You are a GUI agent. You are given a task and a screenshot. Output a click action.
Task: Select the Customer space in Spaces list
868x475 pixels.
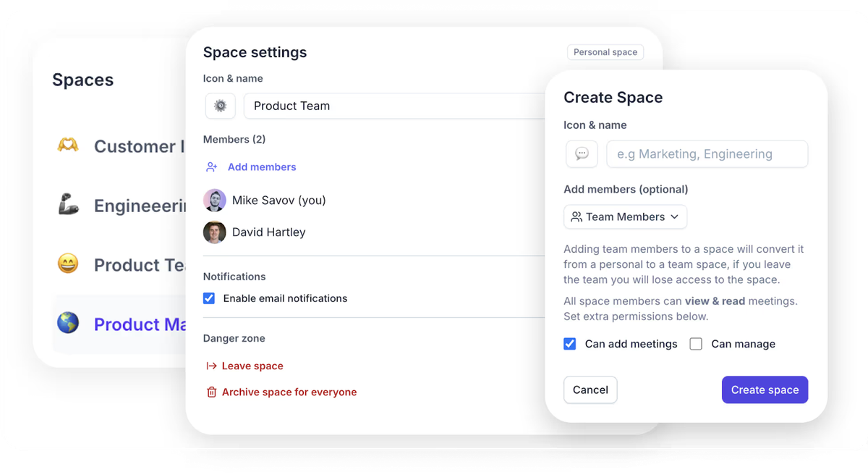(119, 146)
